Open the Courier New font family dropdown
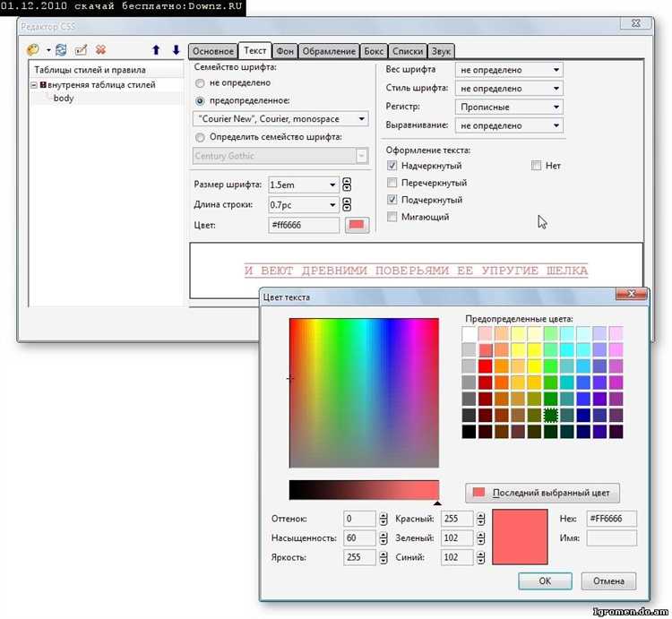Screen dimensions: 672x619 tap(280, 118)
